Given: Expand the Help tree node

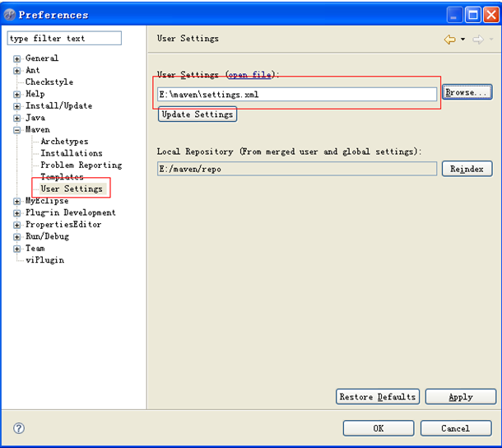Looking at the screenshot, I should coord(17,94).
